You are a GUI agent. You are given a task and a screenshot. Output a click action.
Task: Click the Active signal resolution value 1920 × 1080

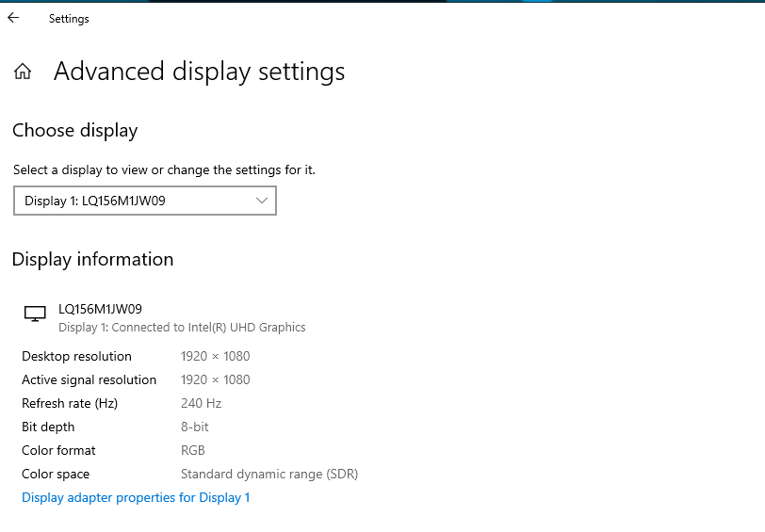click(x=215, y=379)
